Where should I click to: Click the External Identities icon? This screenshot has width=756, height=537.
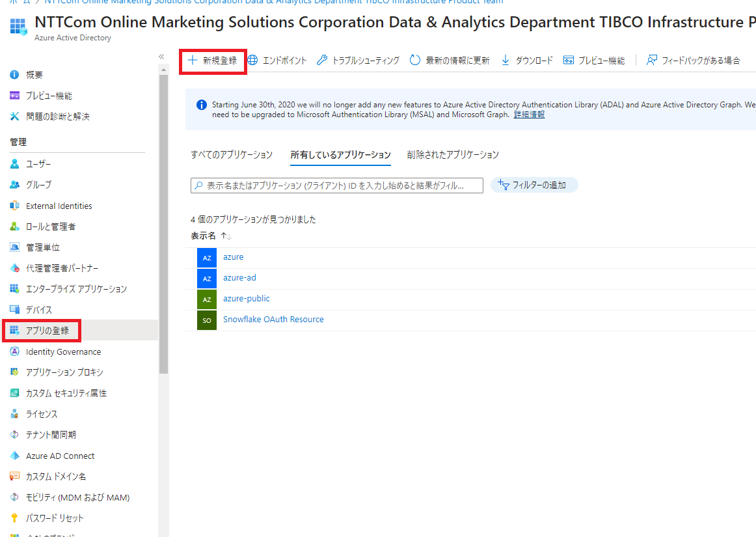(14, 206)
